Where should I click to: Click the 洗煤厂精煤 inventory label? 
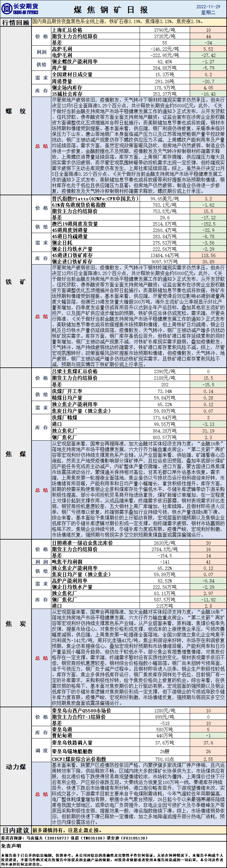click(x=65, y=418)
